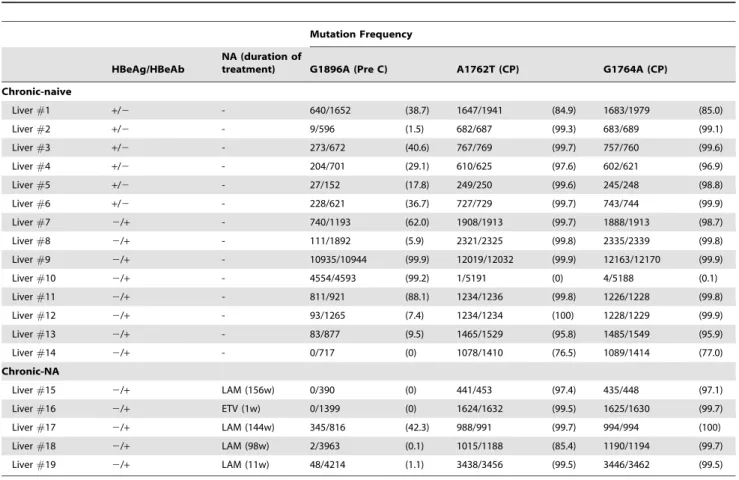Select the 'Liver #13' row label
The height and width of the screenshot is (480, 739).
(x=33, y=334)
